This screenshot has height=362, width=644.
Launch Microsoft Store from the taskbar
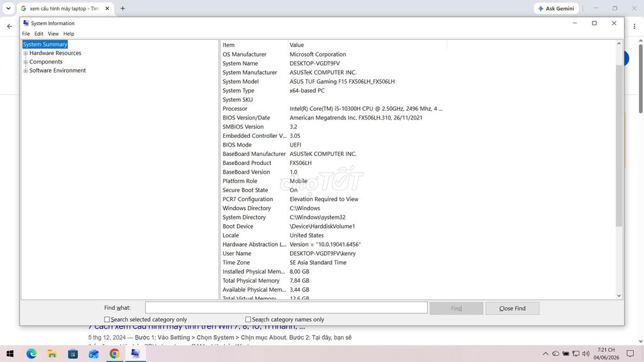73,353
